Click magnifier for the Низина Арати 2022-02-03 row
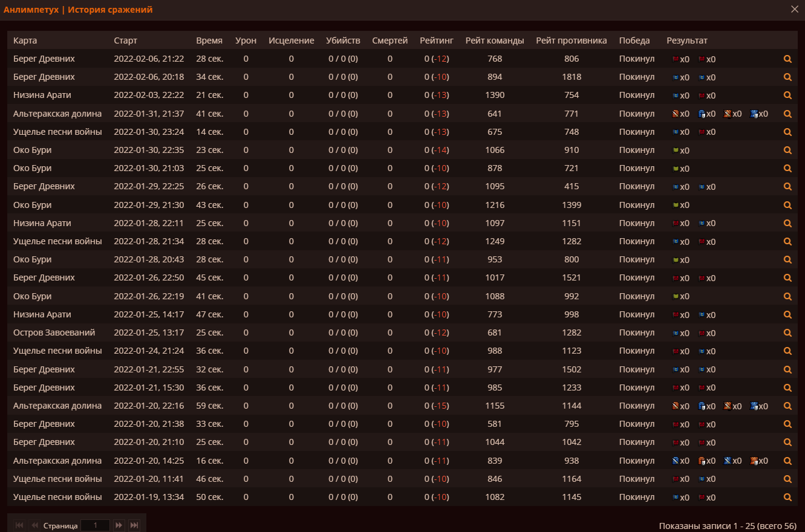 [787, 96]
